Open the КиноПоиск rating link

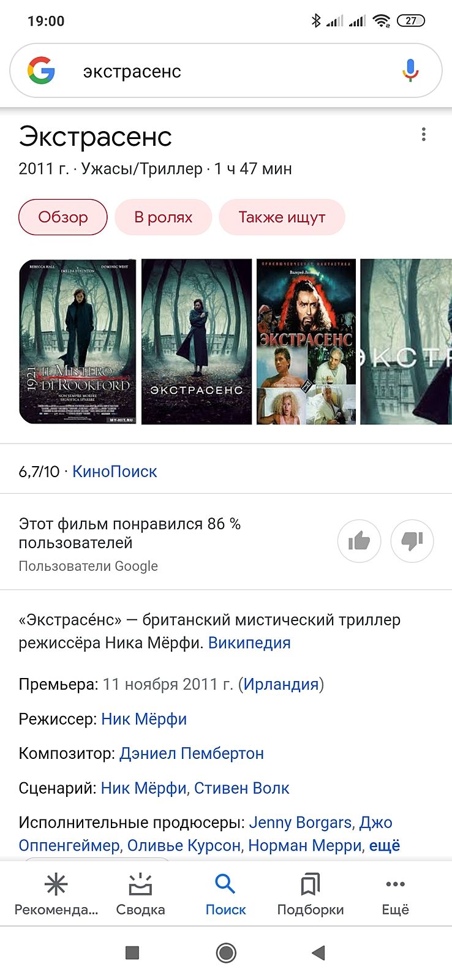coord(115,471)
